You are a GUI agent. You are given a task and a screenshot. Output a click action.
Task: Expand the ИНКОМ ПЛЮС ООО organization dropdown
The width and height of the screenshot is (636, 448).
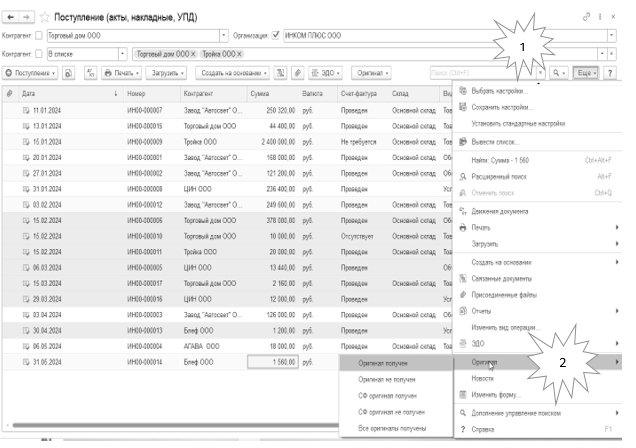click(611, 35)
